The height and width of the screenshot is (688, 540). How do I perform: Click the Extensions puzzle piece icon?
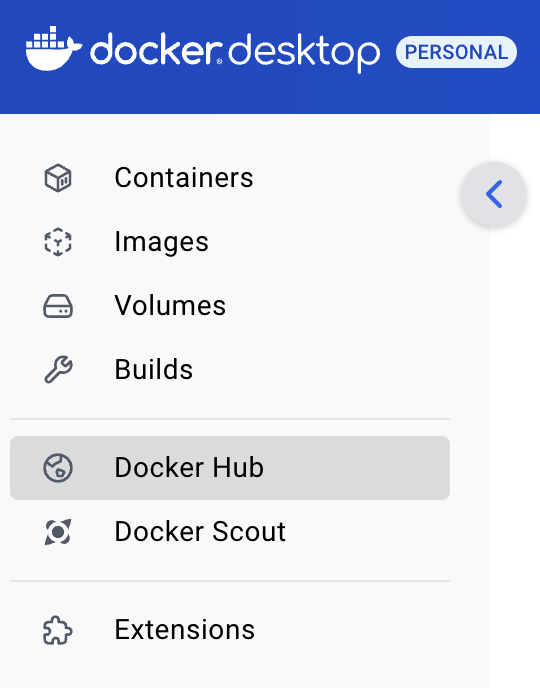58,631
